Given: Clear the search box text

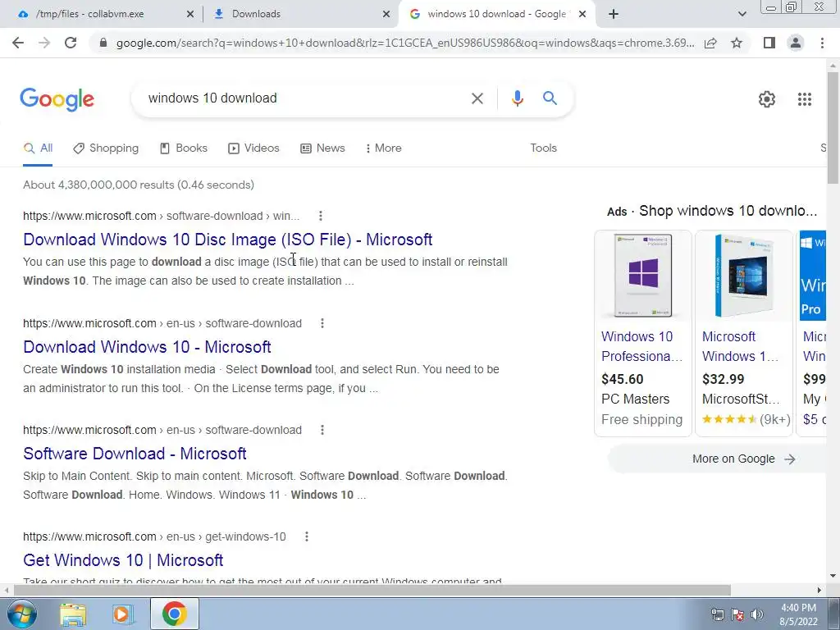Looking at the screenshot, I should [x=477, y=98].
